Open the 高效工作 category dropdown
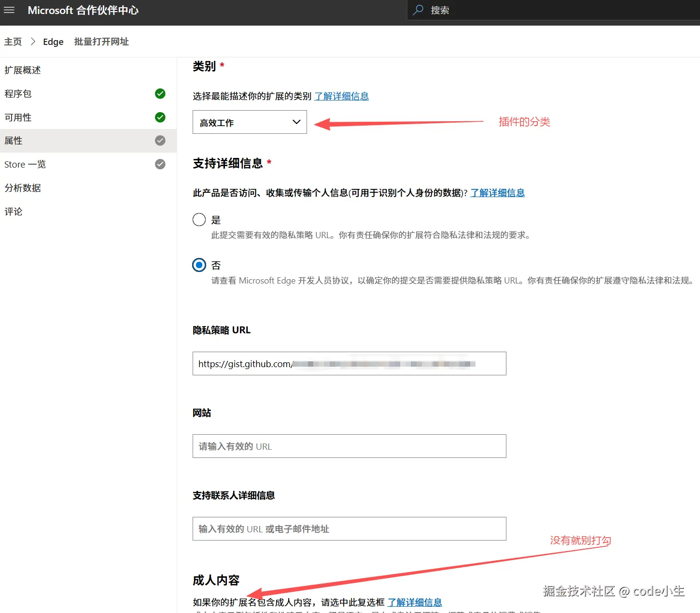Image resolution: width=700 pixels, height=613 pixels. coord(250,122)
